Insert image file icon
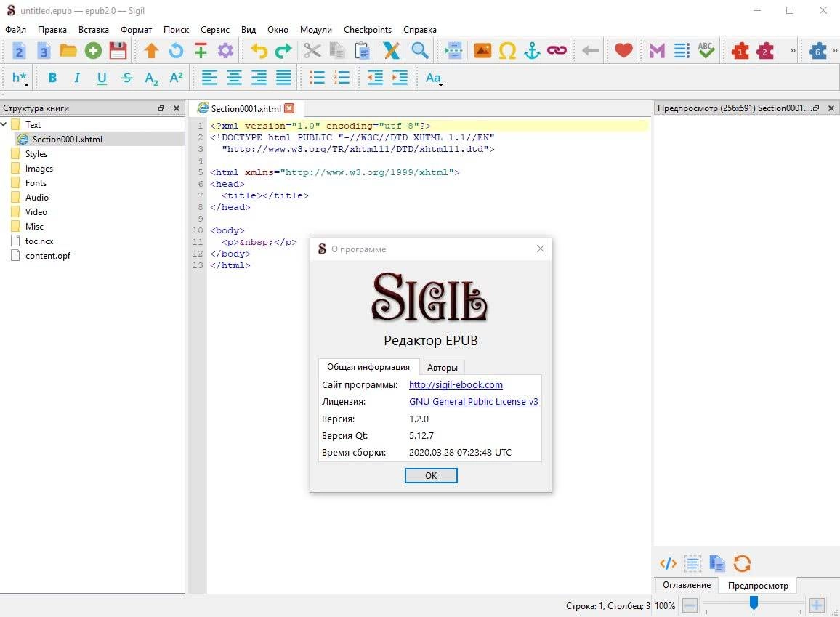The height and width of the screenshot is (617, 840). pyautogui.click(x=482, y=51)
